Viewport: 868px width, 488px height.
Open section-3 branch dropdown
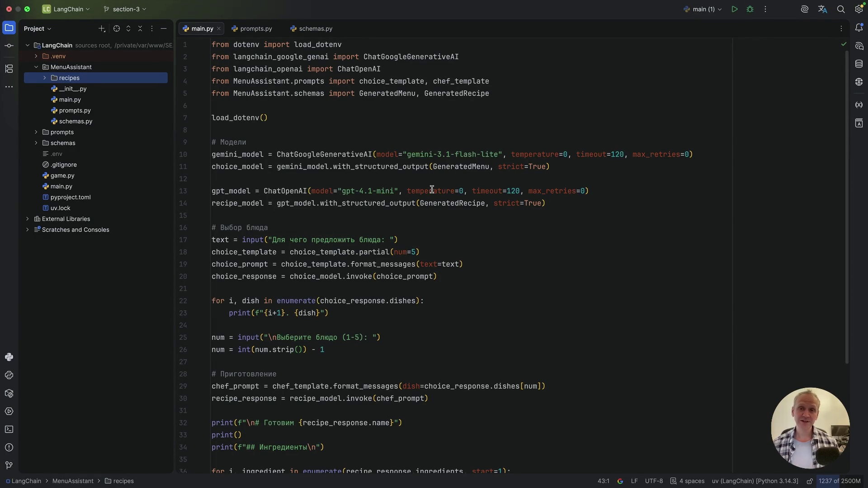point(125,9)
